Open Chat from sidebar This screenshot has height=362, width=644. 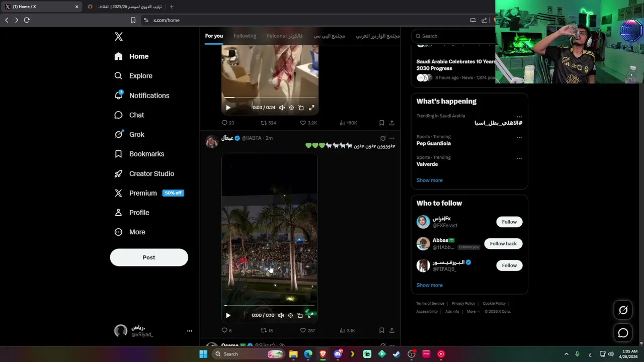coord(130,115)
